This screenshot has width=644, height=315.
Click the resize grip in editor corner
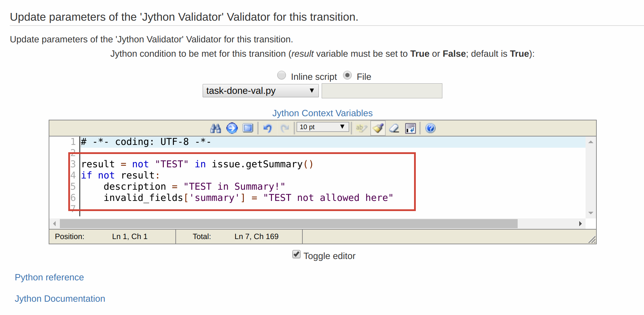[592, 240]
